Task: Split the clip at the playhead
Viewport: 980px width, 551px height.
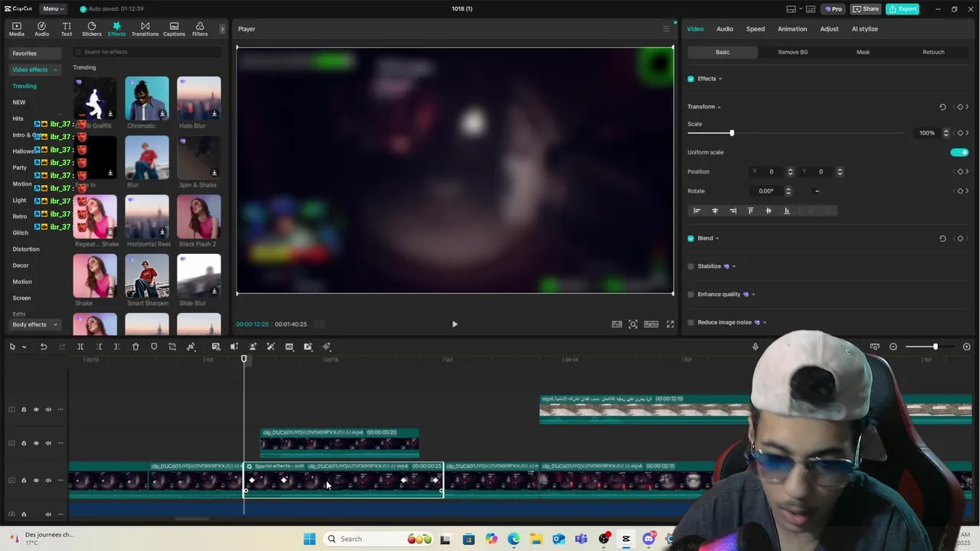Action: (x=80, y=347)
